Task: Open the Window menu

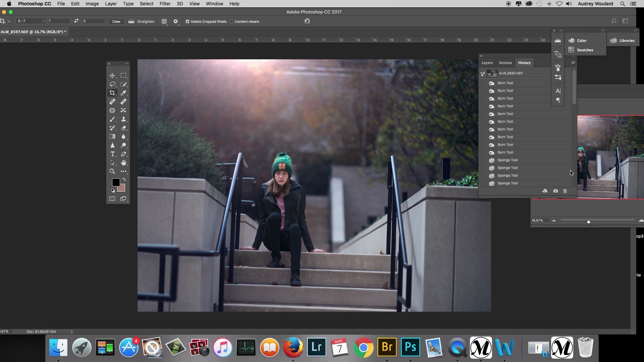Action: tap(214, 4)
